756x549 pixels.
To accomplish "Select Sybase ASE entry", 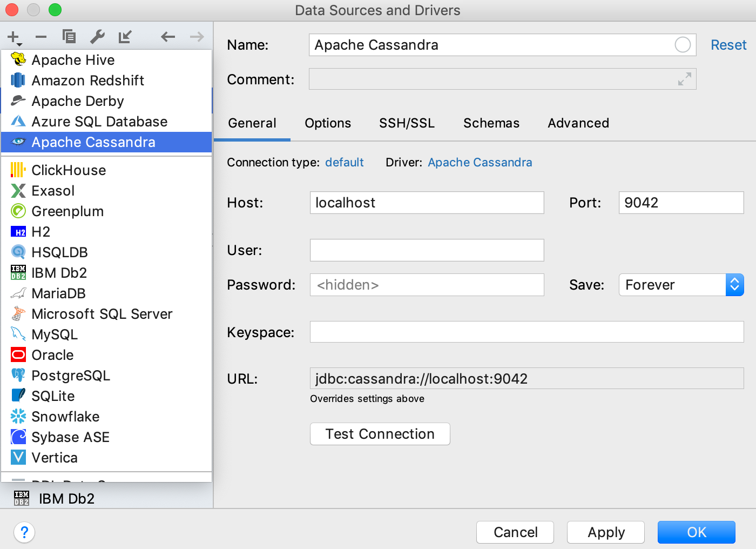I will 106,437.
